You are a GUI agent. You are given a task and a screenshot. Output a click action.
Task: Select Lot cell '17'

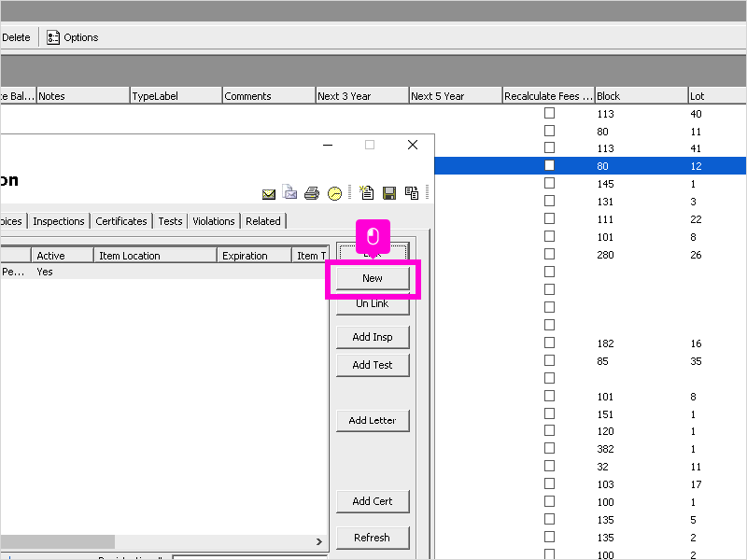pos(696,484)
